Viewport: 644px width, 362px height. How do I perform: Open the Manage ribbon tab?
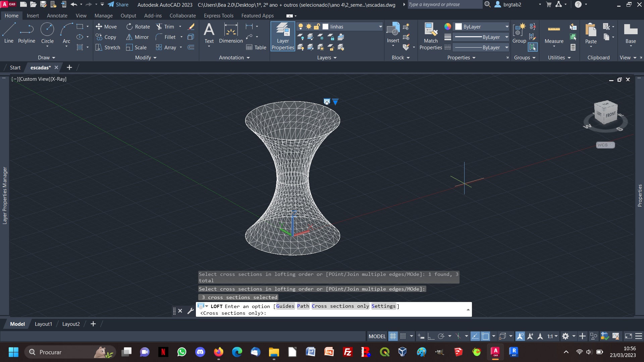(103, 15)
